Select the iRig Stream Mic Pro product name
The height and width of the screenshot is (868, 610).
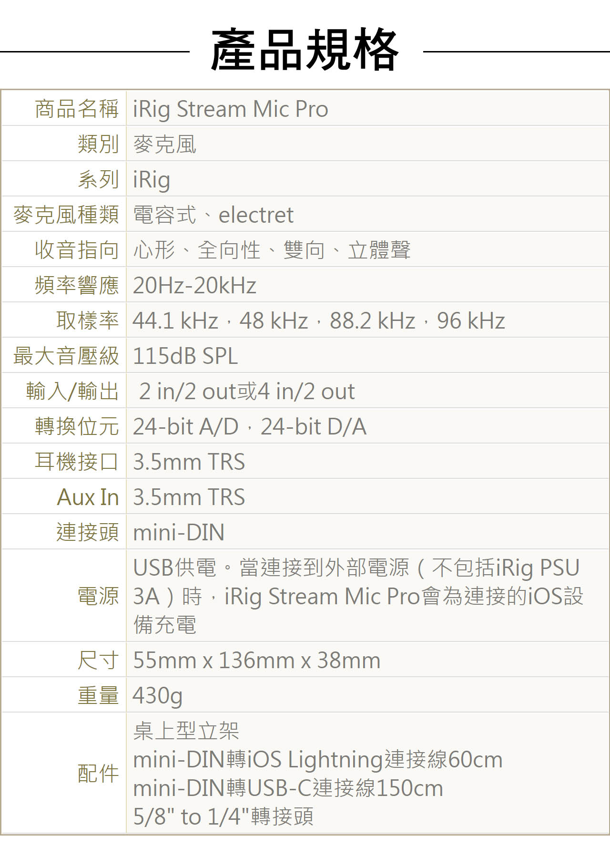coord(231,109)
